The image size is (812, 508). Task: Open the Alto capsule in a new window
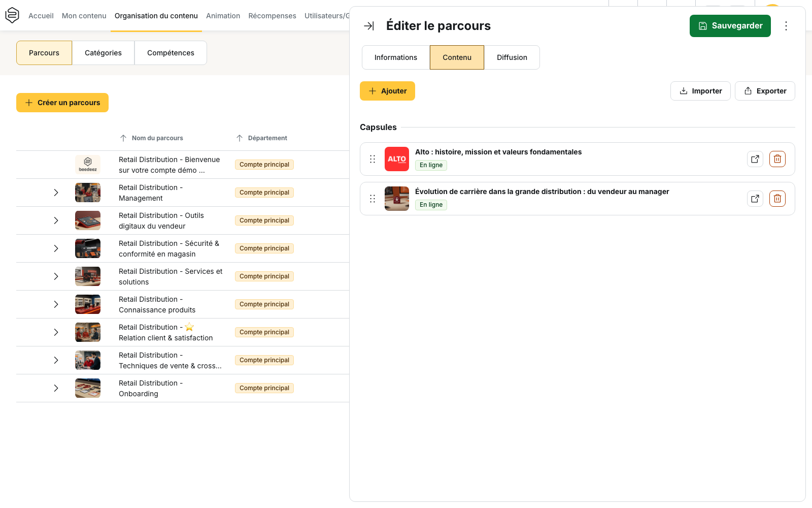(755, 159)
